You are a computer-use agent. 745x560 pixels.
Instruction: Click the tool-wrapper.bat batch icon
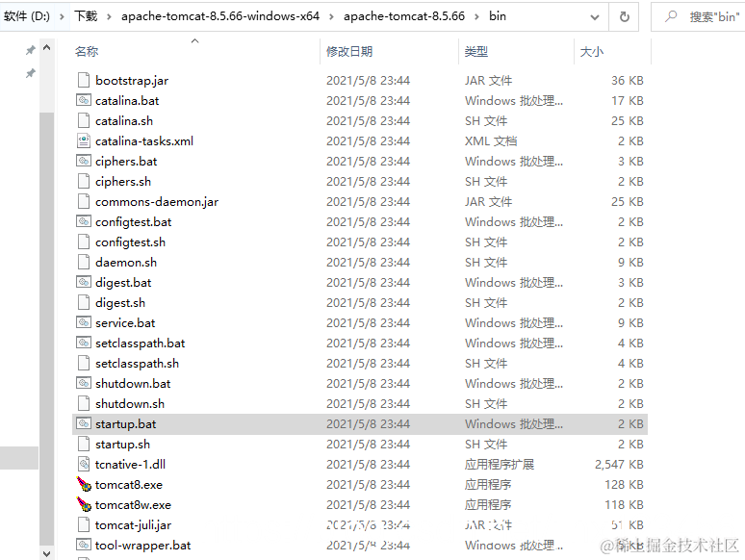click(x=84, y=545)
